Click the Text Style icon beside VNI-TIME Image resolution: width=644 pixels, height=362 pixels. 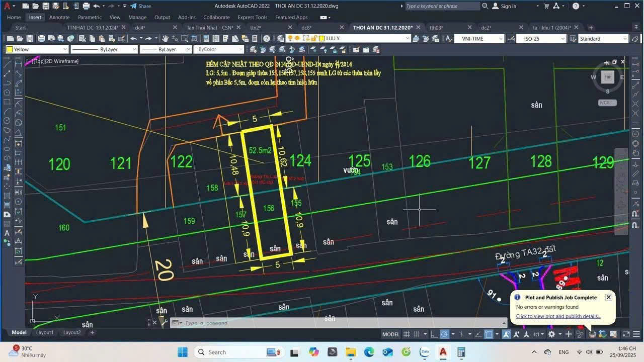pyautogui.click(x=448, y=39)
